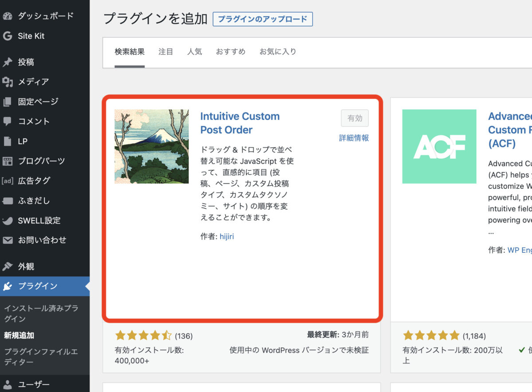Viewport: 532px width, 392px height.
Task: Click the Dashboard gauge icon in sidebar
Action: coord(7,16)
